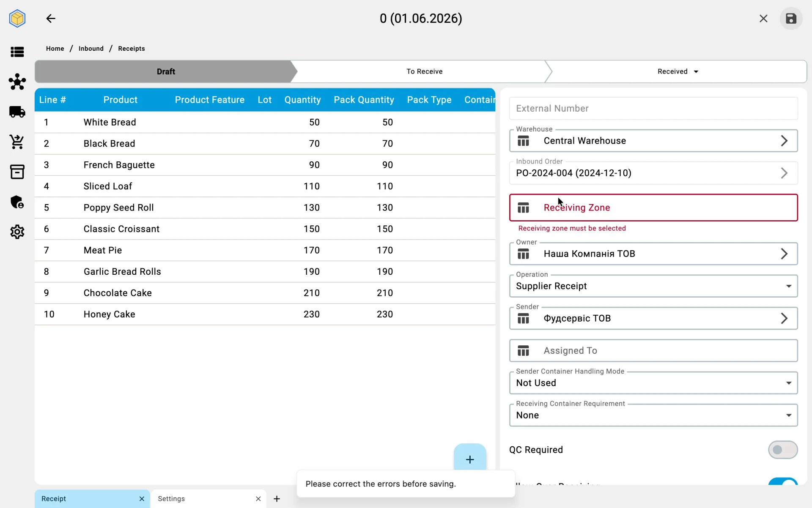Click the shield security sidebar icon
Viewport: 812px width, 508px height.
pyautogui.click(x=17, y=202)
